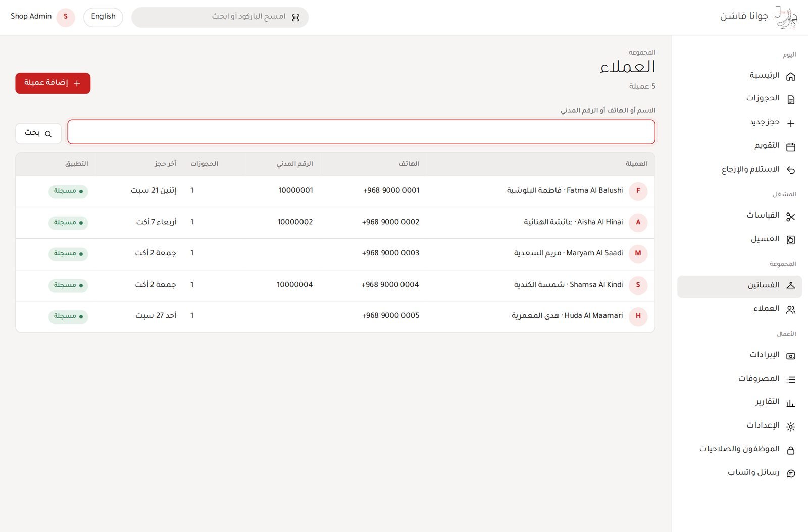Click the رسائل واتساب chat icon
Viewport: 808px width, 532px height.
(x=791, y=473)
